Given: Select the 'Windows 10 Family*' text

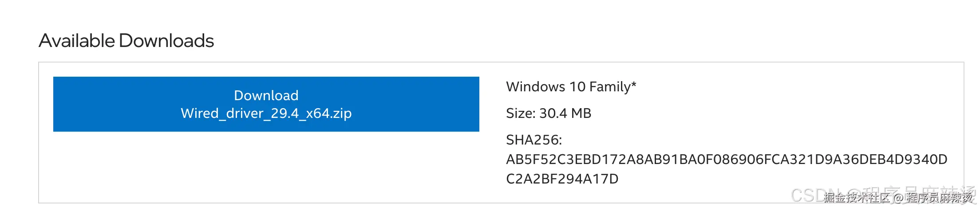Looking at the screenshot, I should pos(571,87).
